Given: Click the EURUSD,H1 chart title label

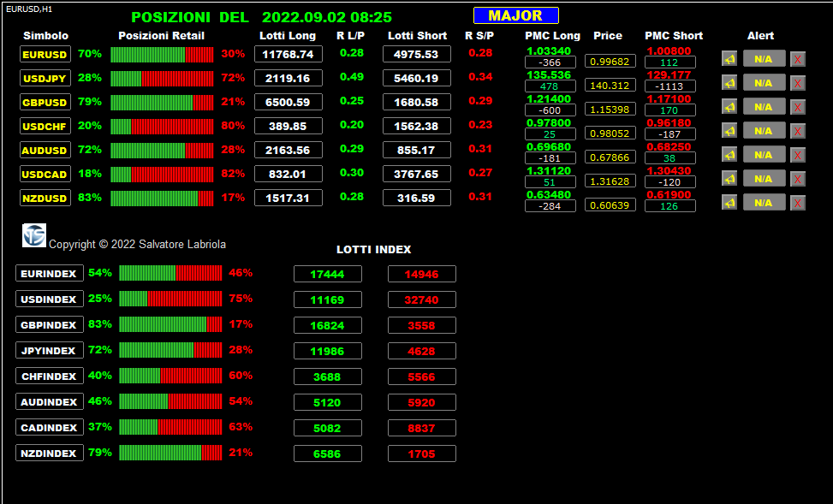Looking at the screenshot, I should [x=29, y=9].
